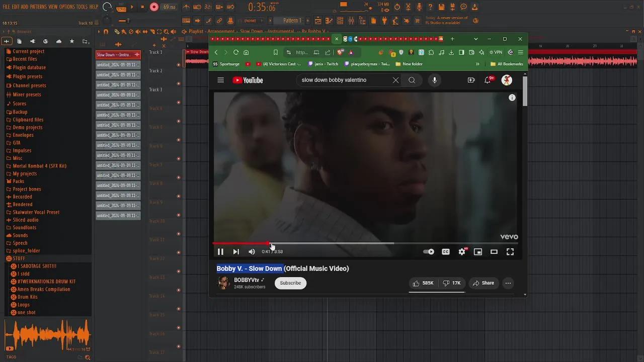Open the FL Studio mixer view
This screenshot has height=362, width=644.
(351, 21)
